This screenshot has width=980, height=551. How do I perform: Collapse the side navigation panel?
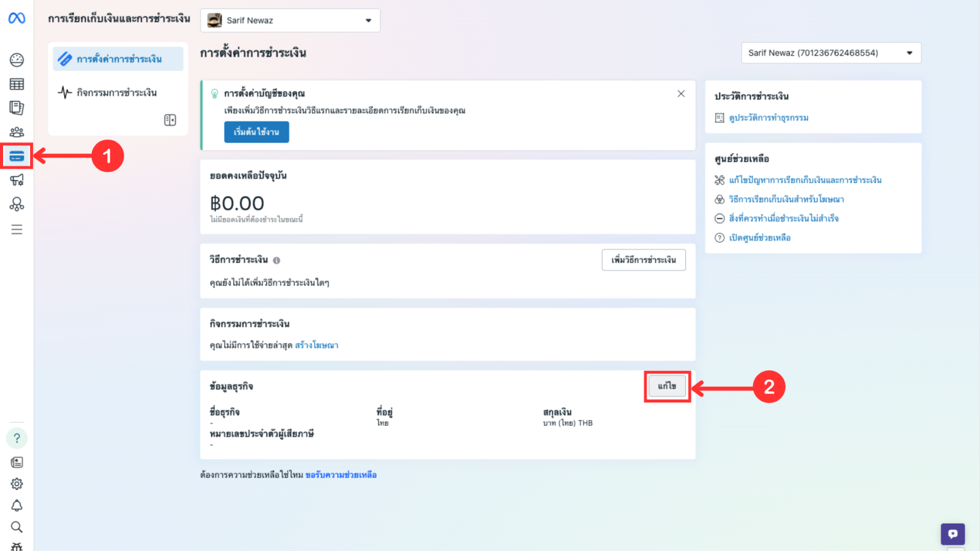(170, 120)
